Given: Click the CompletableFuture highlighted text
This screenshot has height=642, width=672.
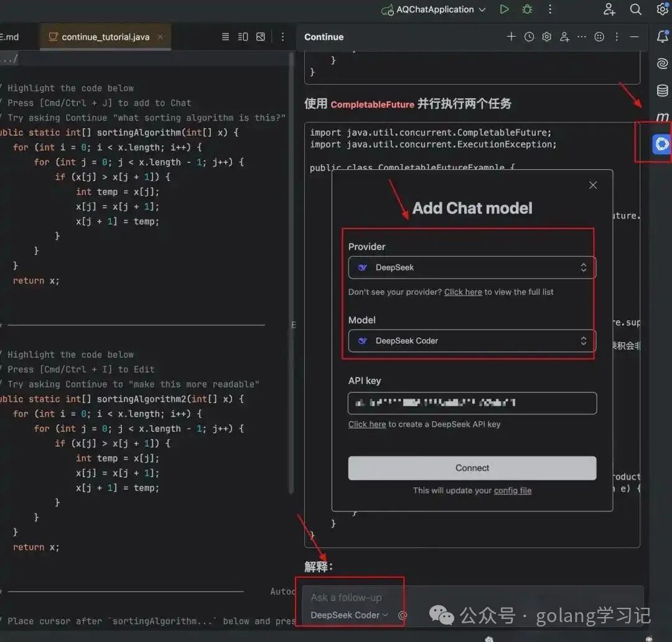Looking at the screenshot, I should click(373, 104).
